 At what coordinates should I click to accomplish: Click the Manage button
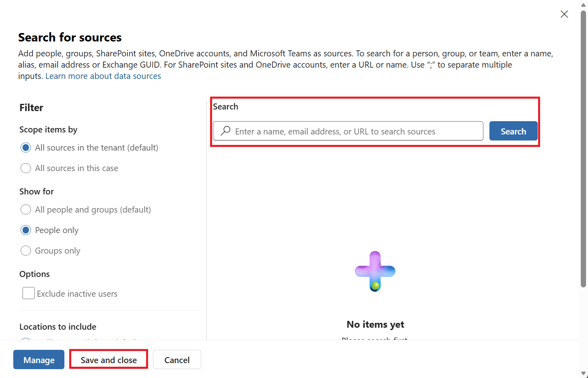(39, 359)
